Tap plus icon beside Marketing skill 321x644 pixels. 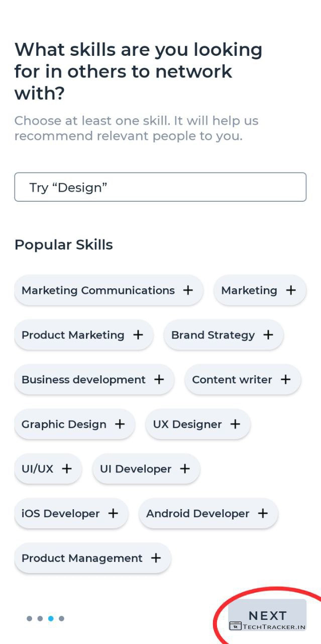[291, 290]
